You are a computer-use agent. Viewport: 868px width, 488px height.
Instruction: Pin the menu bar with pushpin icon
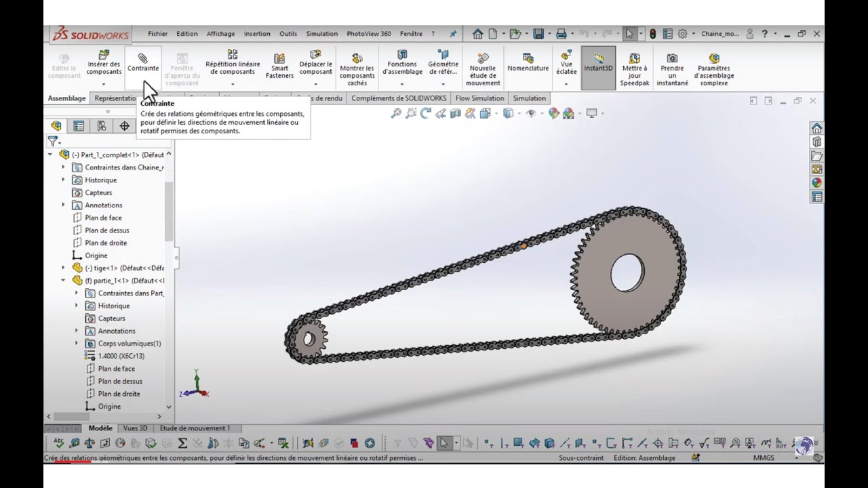point(453,34)
